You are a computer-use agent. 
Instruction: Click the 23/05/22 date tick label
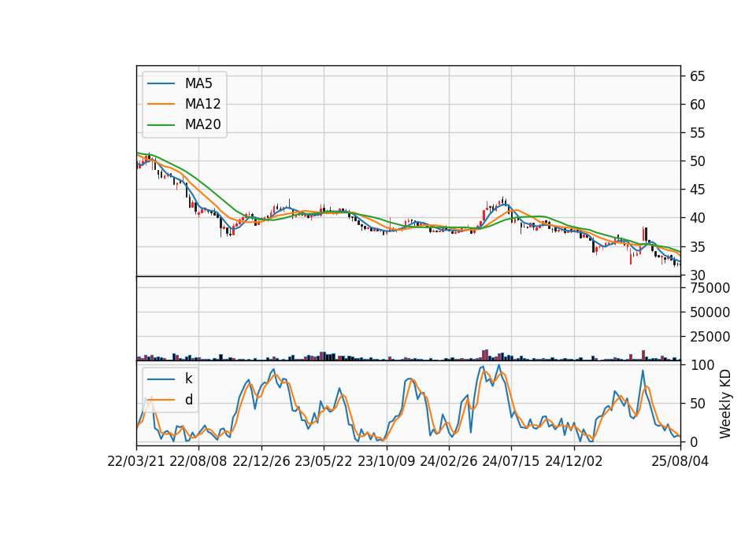324,461
